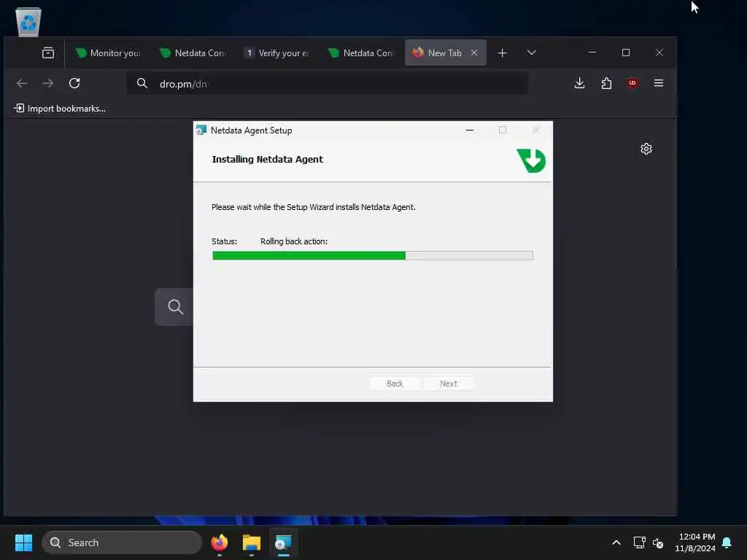Switch to the second 'Netdata Con' tab
The height and width of the screenshot is (560, 747).
pos(362,52)
